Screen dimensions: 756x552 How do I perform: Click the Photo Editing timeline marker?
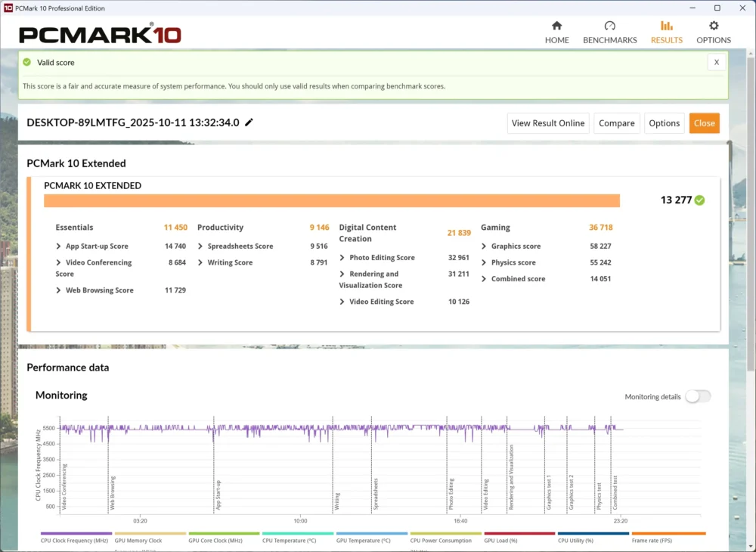(451, 494)
